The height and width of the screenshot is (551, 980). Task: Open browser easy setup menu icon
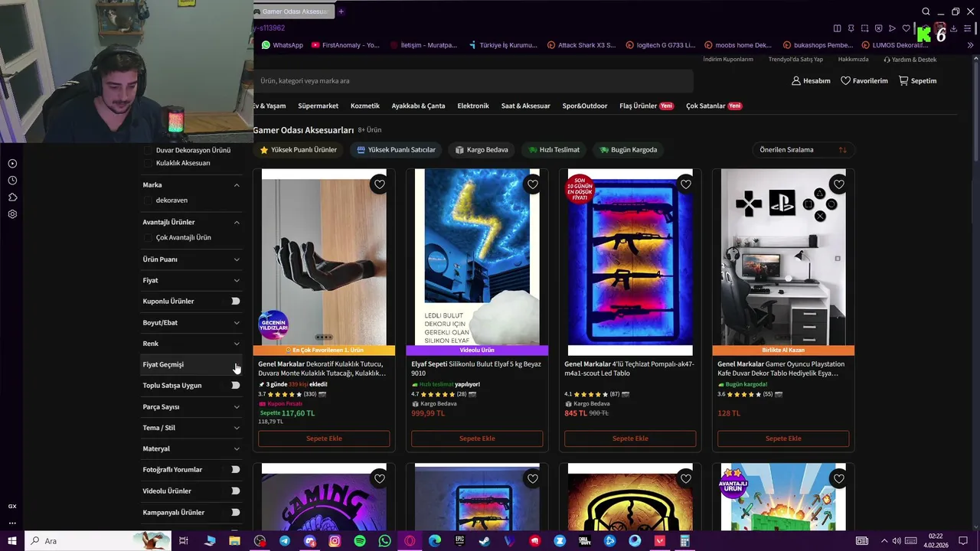tap(968, 28)
